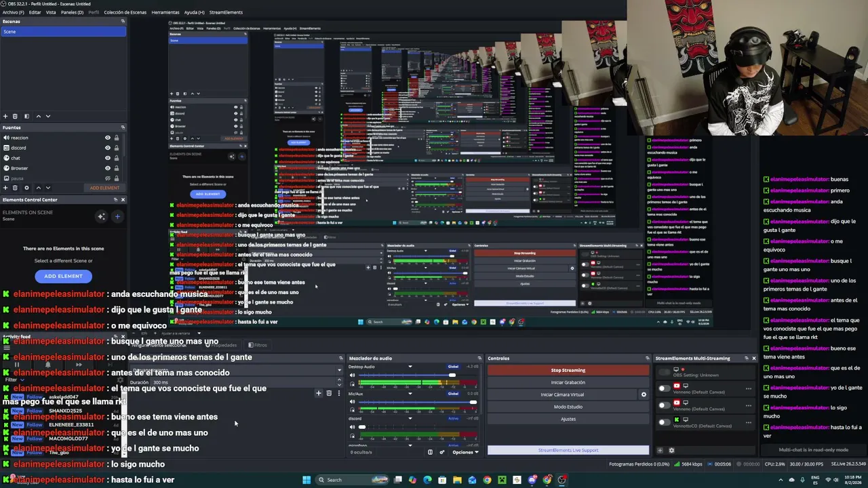Open the Colección de Escenas menu
The image size is (868, 488).
click(125, 12)
